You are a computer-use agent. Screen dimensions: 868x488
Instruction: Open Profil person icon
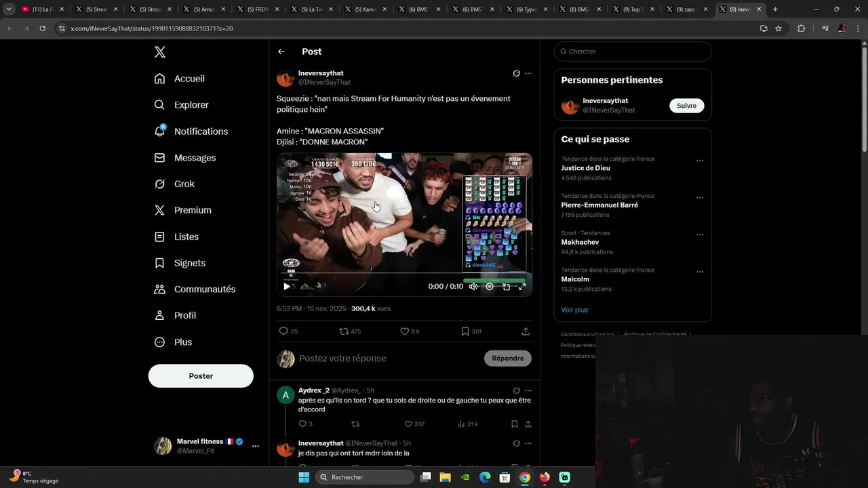159,315
